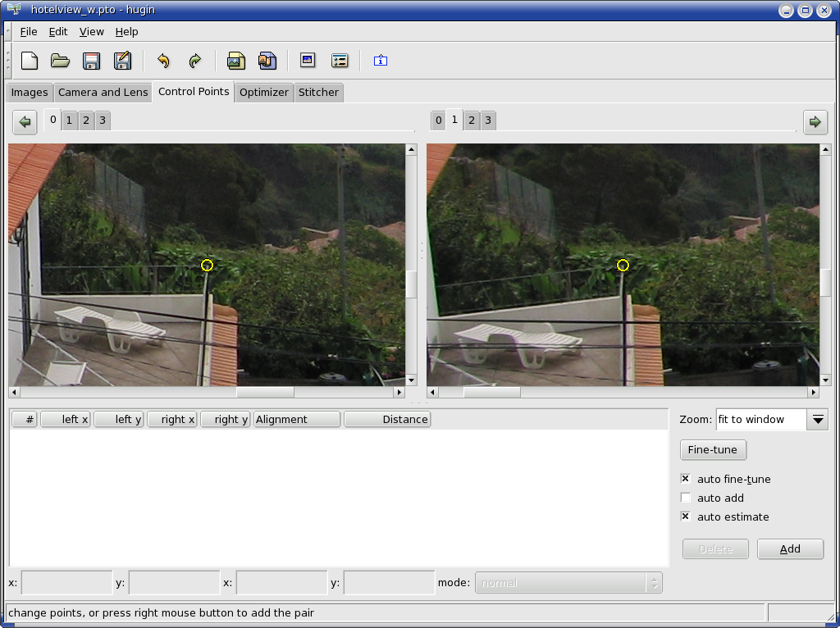Click the add image series icon beside Add images
The width and height of the screenshot is (840, 628).
[267, 61]
